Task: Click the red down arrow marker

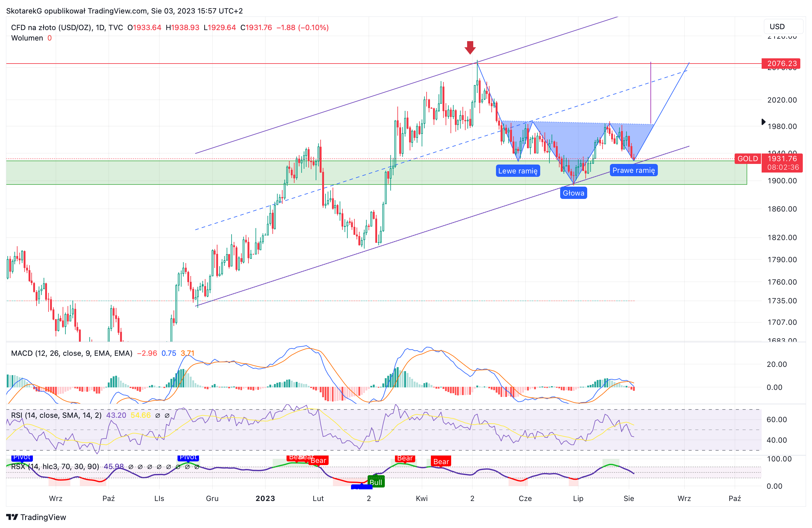Action: (x=470, y=47)
